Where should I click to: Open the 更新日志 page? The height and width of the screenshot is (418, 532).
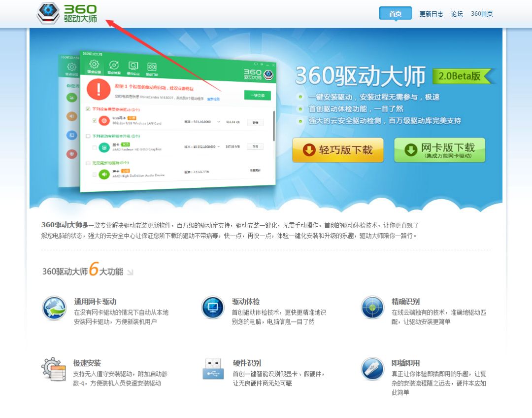pos(431,14)
